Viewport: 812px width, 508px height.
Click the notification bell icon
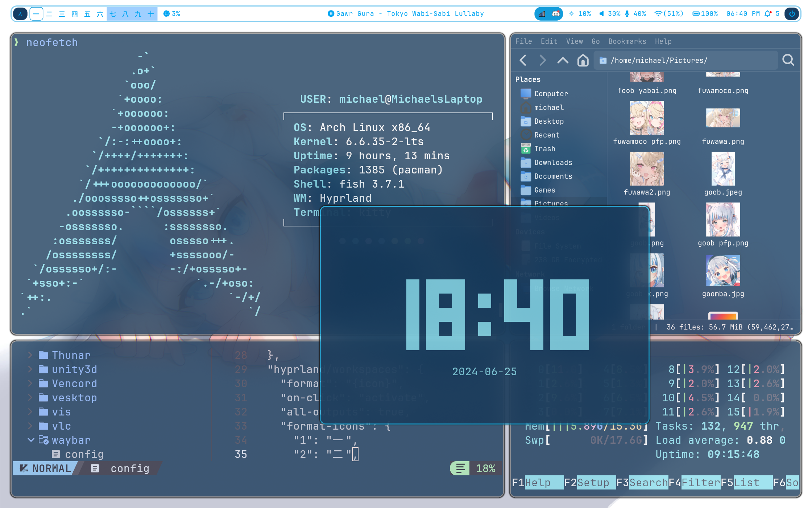[768, 14]
